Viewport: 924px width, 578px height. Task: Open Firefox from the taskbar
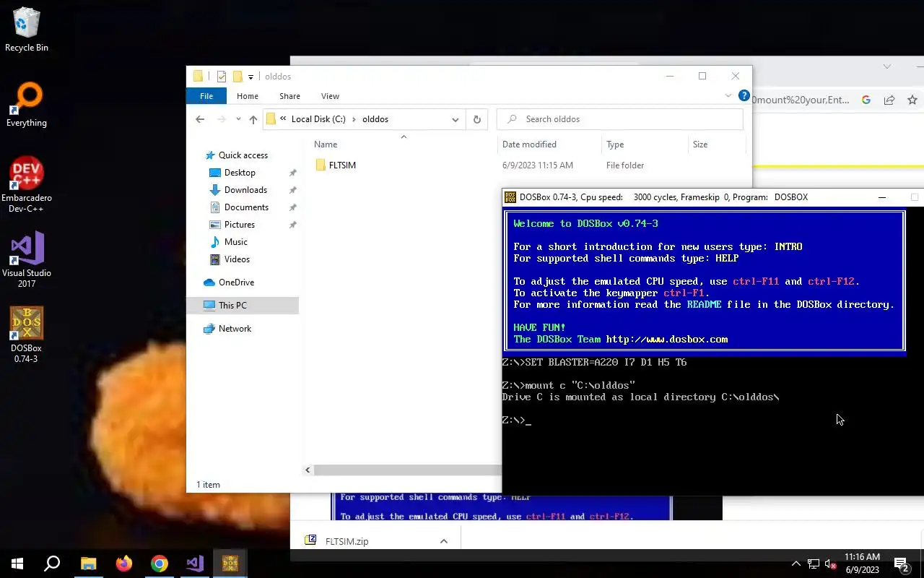point(124,564)
